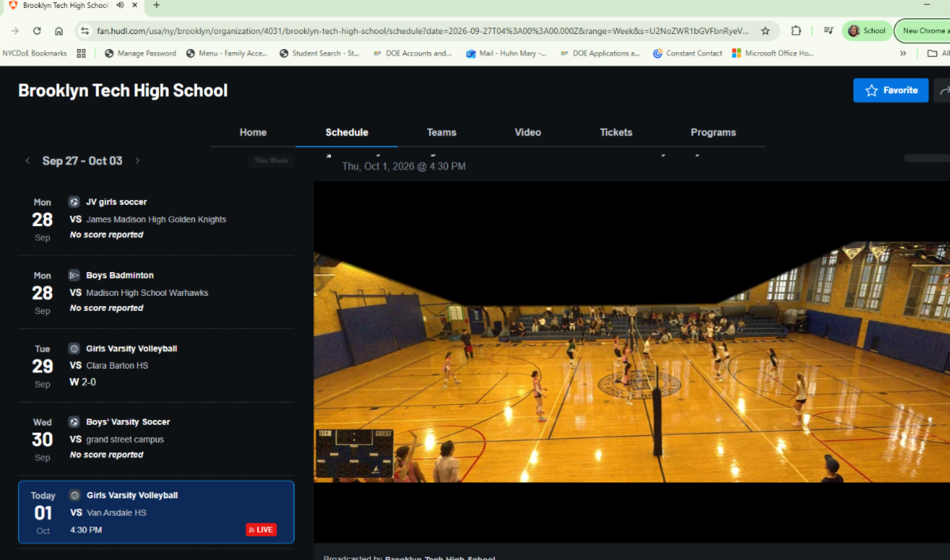Select the Schedule tab
Image resolution: width=950 pixels, height=560 pixels.
click(x=347, y=132)
